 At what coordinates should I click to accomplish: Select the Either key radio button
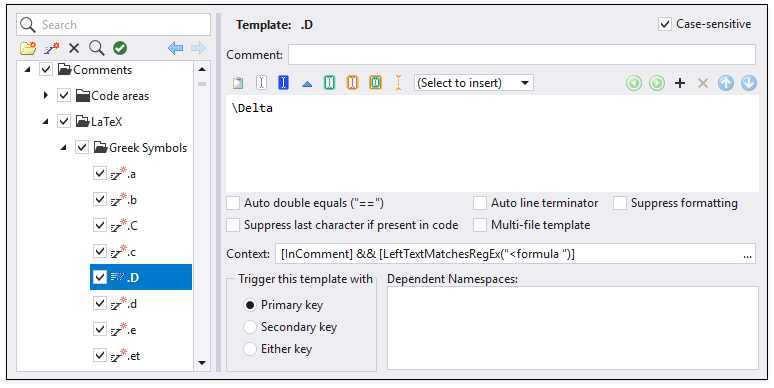(x=250, y=349)
